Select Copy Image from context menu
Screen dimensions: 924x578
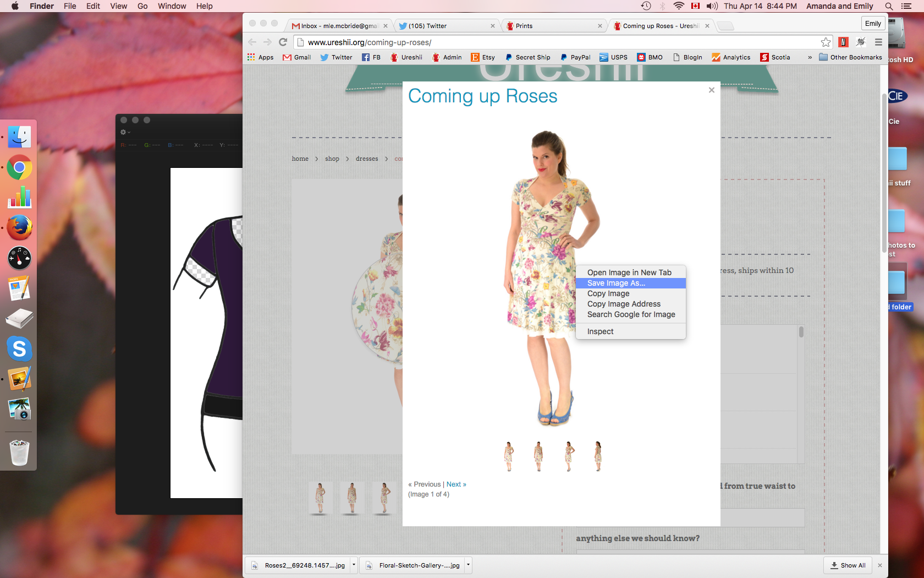(631, 293)
